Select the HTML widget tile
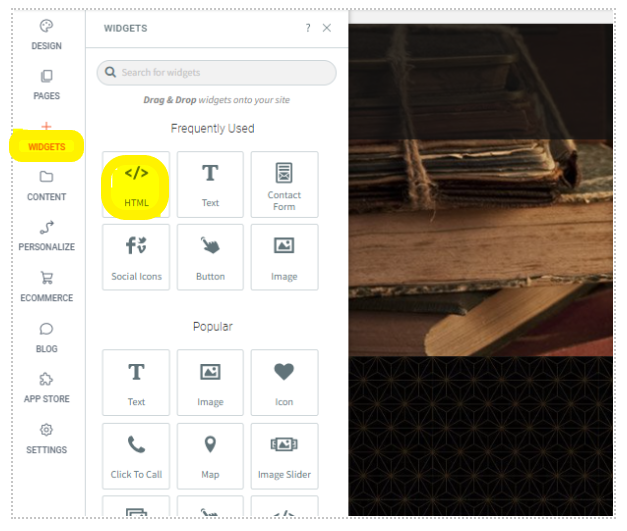This screenshot has width=627, height=531. pos(136,185)
